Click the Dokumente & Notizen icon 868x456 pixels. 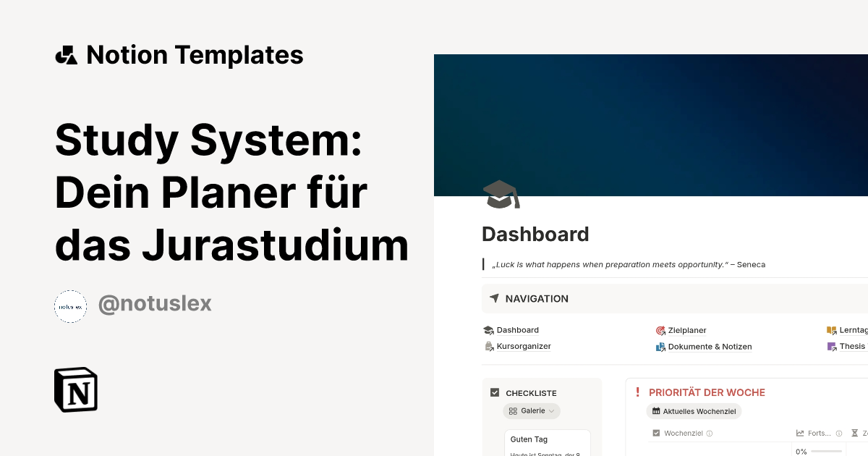660,347
